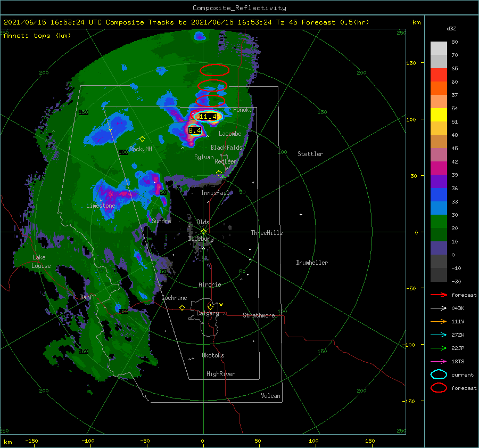
Task: Click the Banff town label
Action: (88, 297)
